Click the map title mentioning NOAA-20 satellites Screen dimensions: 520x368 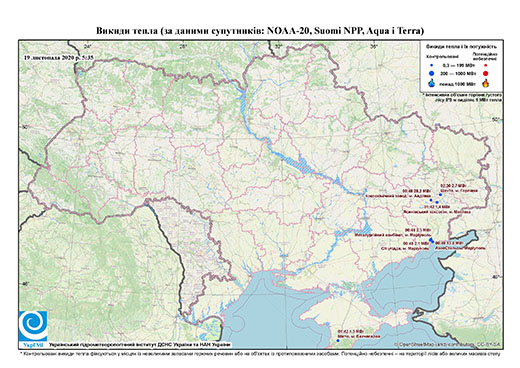coord(260,31)
